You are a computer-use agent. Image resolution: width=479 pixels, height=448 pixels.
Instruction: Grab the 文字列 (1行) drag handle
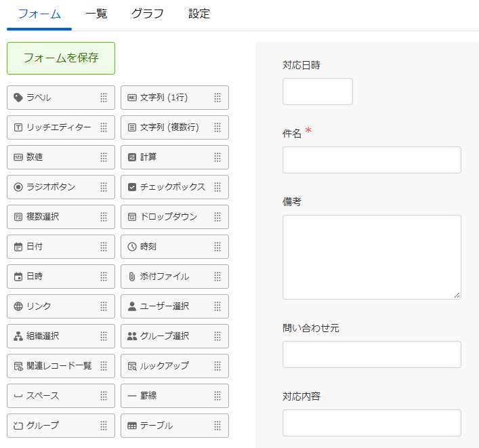point(217,98)
